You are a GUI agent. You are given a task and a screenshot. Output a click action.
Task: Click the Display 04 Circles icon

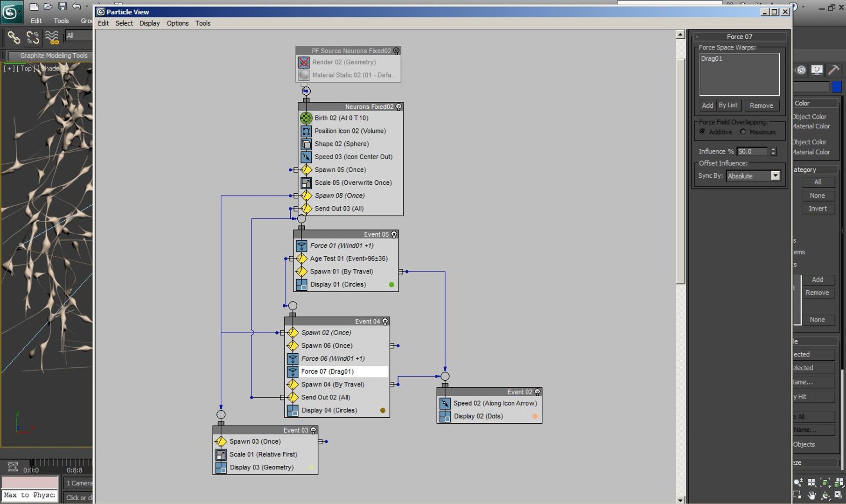click(293, 410)
